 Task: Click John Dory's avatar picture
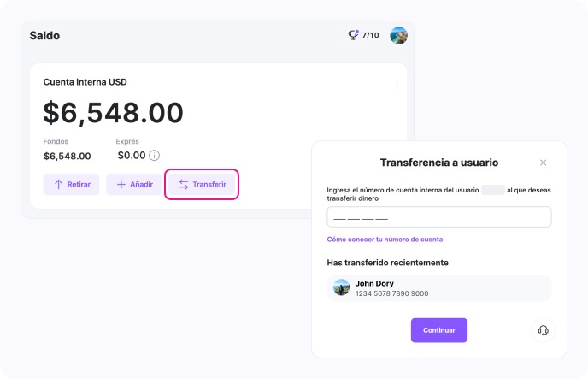pos(342,287)
